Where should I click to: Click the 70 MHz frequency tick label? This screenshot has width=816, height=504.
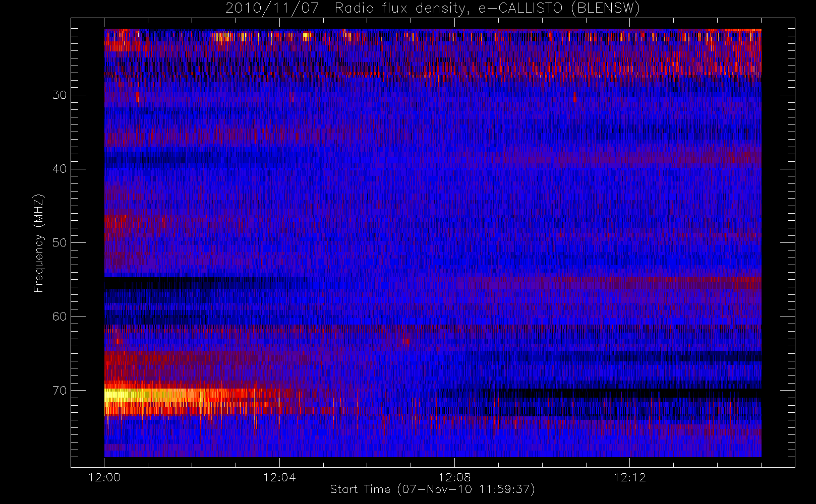point(60,391)
